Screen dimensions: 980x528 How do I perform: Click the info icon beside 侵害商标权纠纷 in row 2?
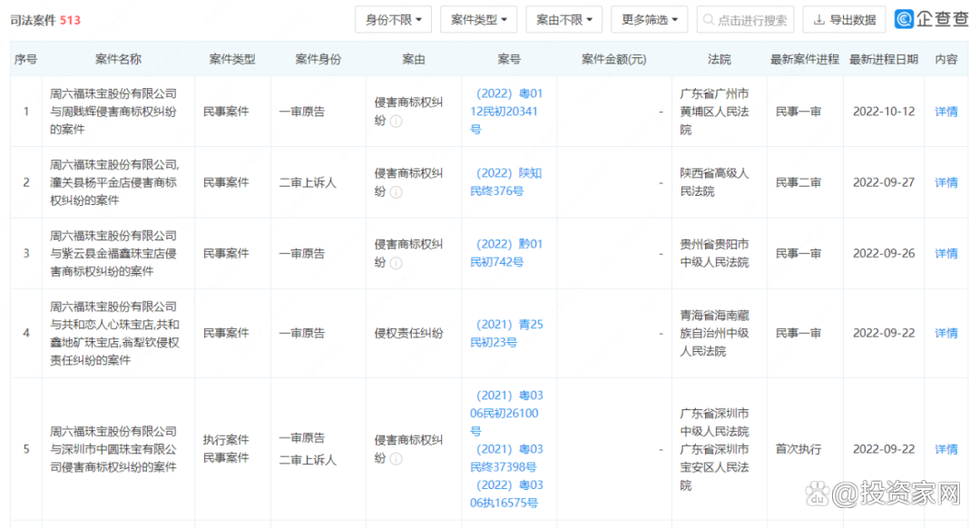point(397,191)
